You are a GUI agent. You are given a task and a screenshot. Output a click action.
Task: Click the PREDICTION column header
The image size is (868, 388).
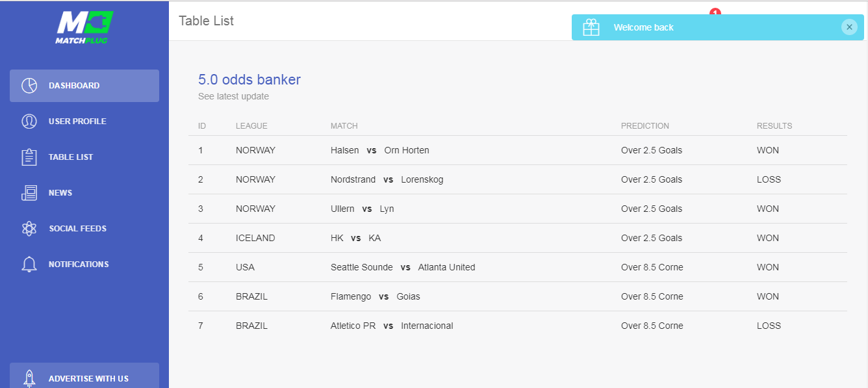tap(645, 126)
